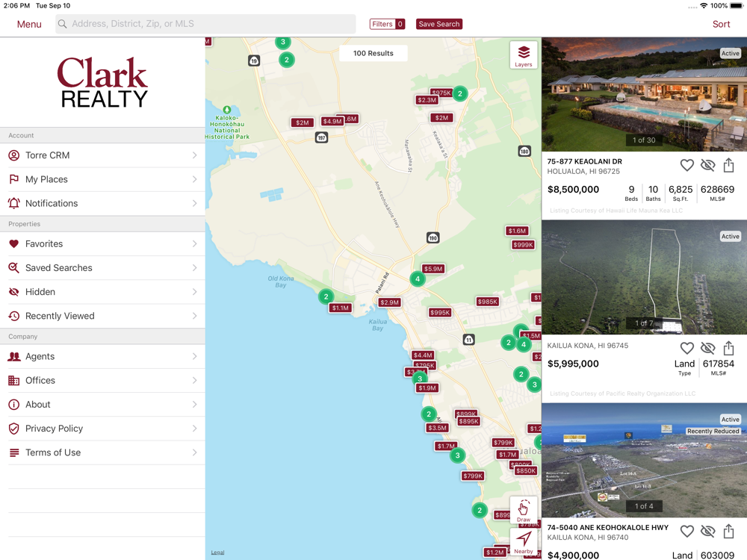Viewport: 747px width, 560px height.
Task: Hide the 75-877 Keaolani Dr listing
Action: [707, 165]
